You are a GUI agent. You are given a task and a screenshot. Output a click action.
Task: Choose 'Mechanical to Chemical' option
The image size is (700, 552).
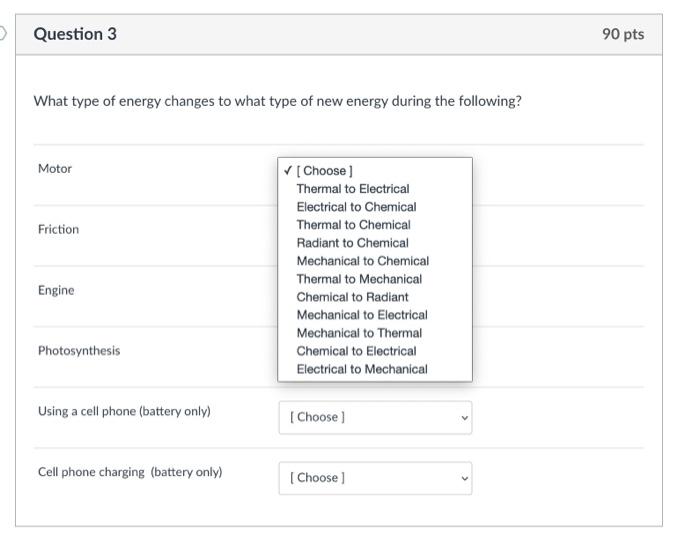362,261
